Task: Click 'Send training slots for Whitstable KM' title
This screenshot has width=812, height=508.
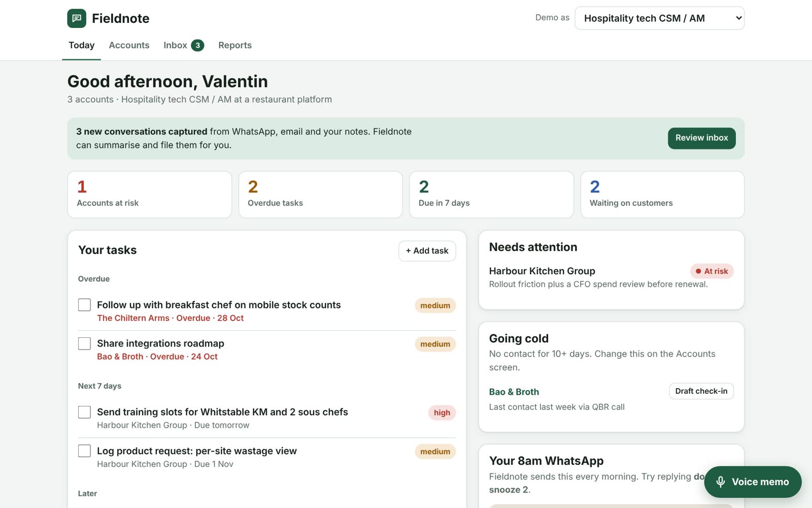Action: click(x=222, y=412)
